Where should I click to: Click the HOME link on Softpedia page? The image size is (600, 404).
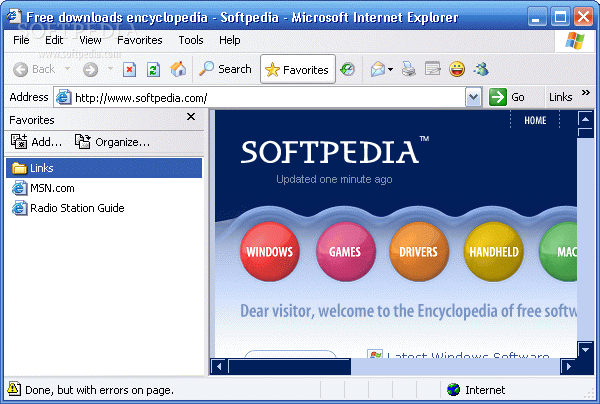click(535, 121)
